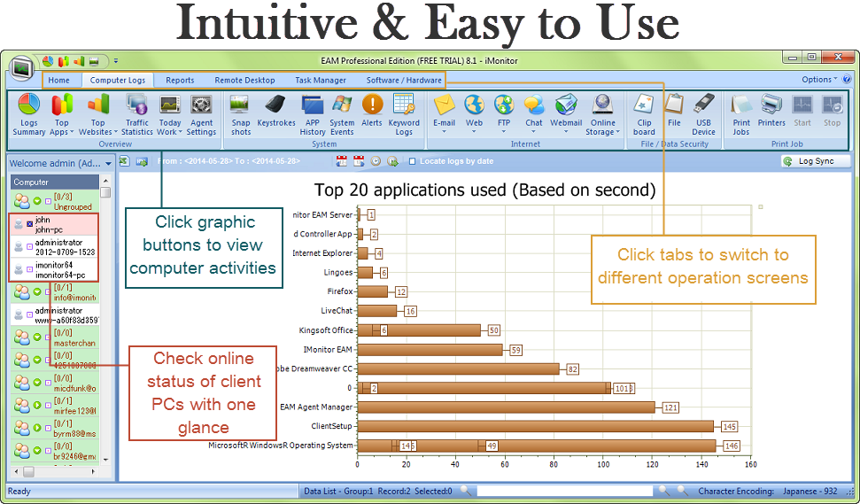Click the From/To date range text

point(229,161)
